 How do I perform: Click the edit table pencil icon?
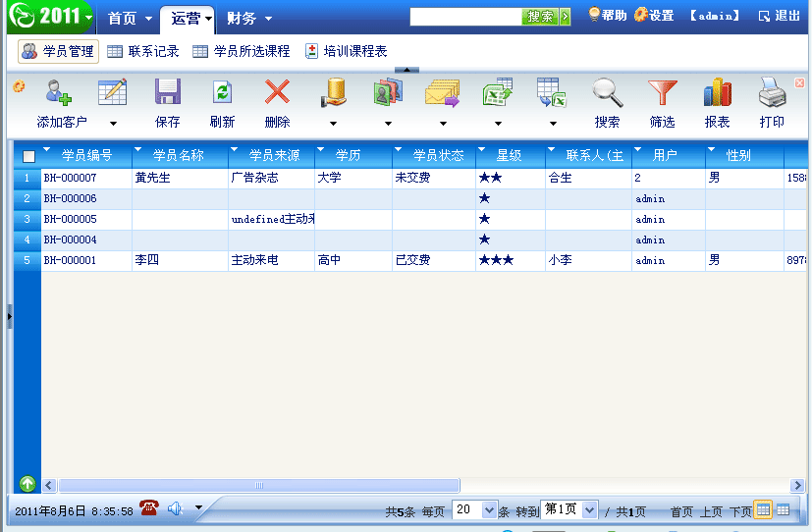coord(112,92)
